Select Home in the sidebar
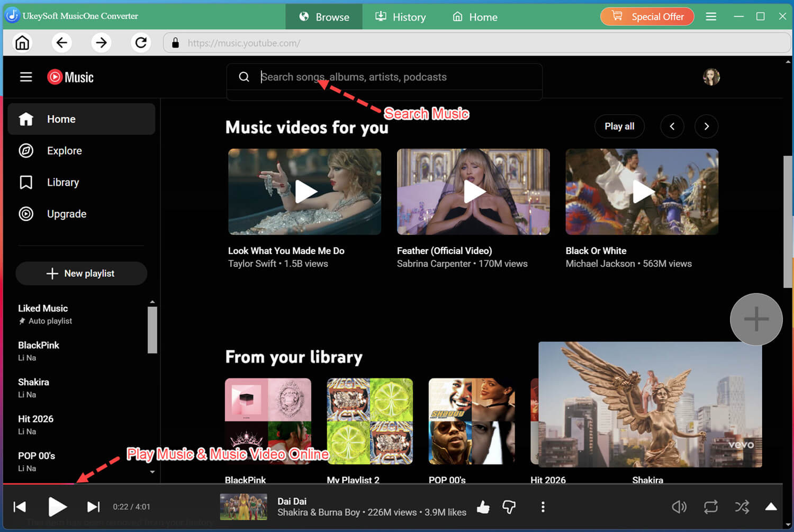The image size is (794, 532). pos(82,119)
